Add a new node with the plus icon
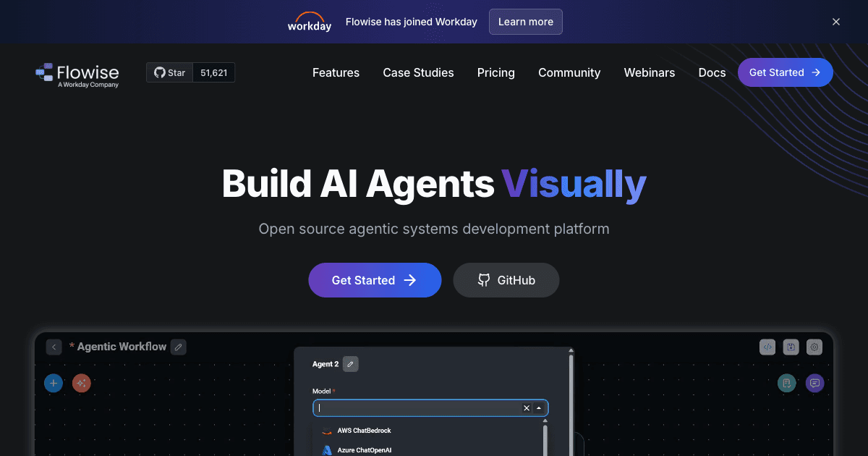This screenshot has height=456, width=868. 54,383
